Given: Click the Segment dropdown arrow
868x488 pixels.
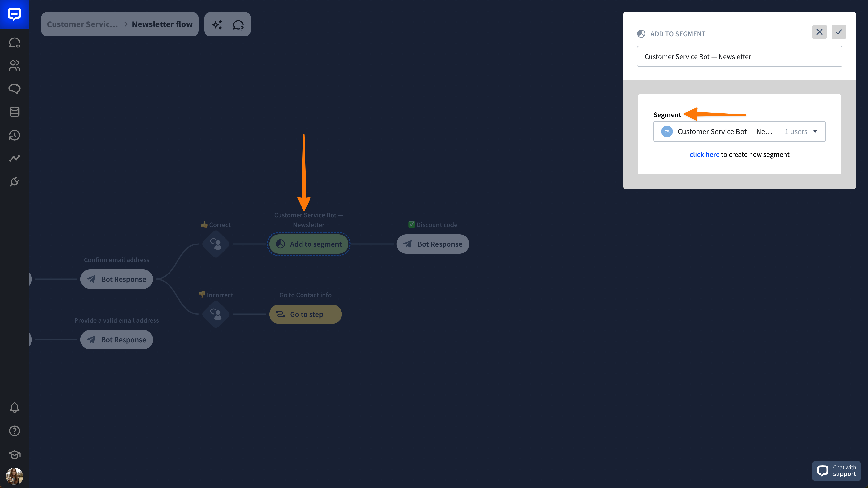Looking at the screenshot, I should (815, 131).
